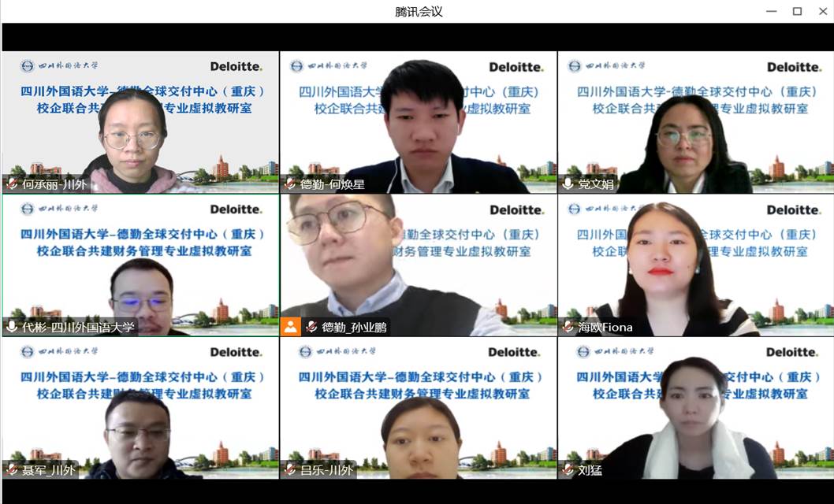The width and height of the screenshot is (834, 504).
Task: Select the name label 代彬-四川外国语大学
Action: (x=78, y=327)
